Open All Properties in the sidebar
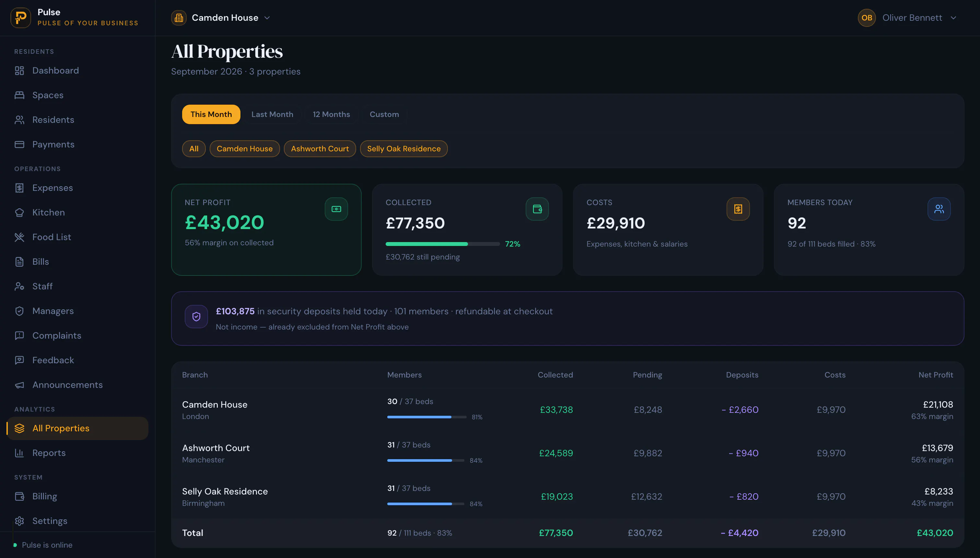 77,428
